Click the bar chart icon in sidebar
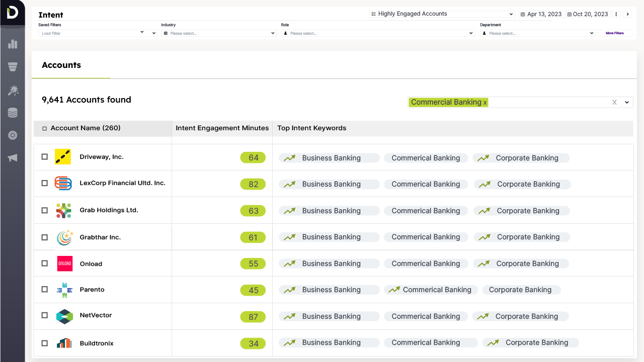644x362 pixels. [13, 44]
